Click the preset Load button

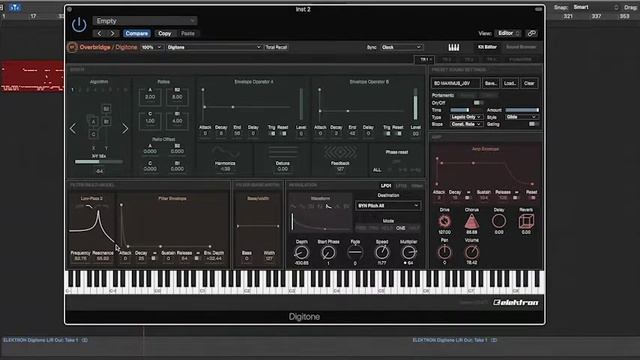tap(510, 83)
